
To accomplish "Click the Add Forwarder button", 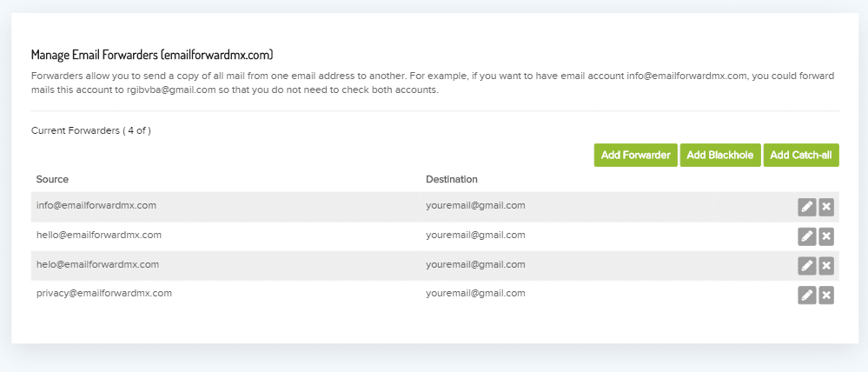I will pyautogui.click(x=635, y=155).
